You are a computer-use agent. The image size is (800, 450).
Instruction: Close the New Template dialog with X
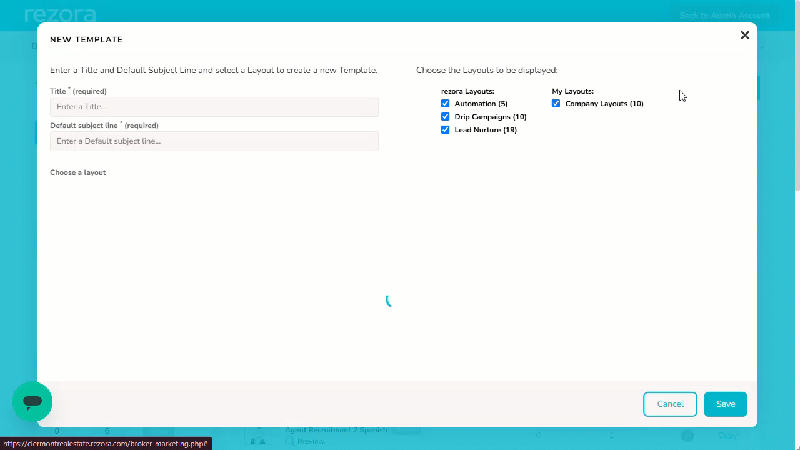pos(744,35)
